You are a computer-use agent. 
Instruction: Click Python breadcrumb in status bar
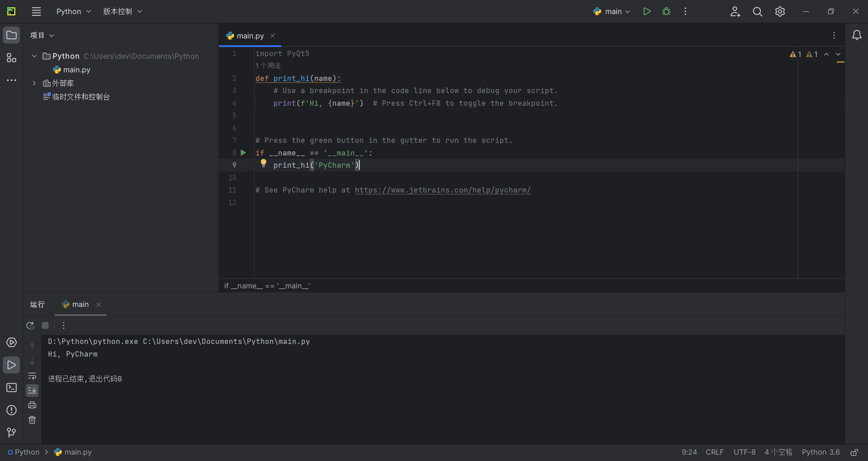pos(24,452)
